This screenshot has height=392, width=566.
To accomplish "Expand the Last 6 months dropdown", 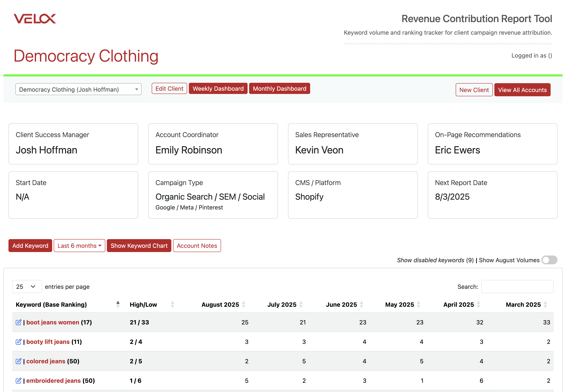I will pyautogui.click(x=79, y=246).
